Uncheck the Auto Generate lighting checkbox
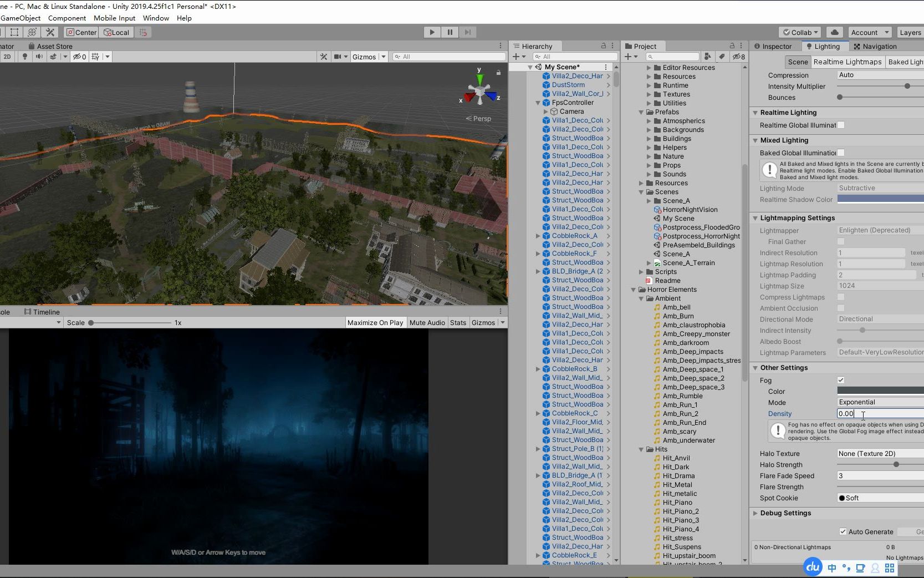 click(843, 531)
